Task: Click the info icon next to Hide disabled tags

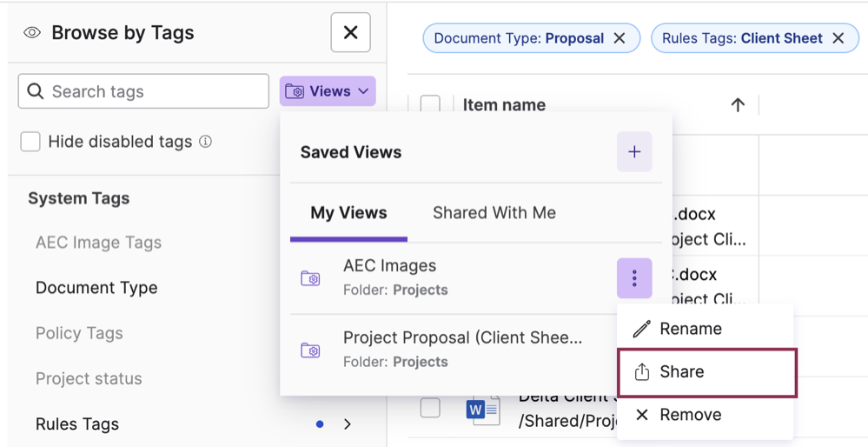Action: click(x=206, y=142)
